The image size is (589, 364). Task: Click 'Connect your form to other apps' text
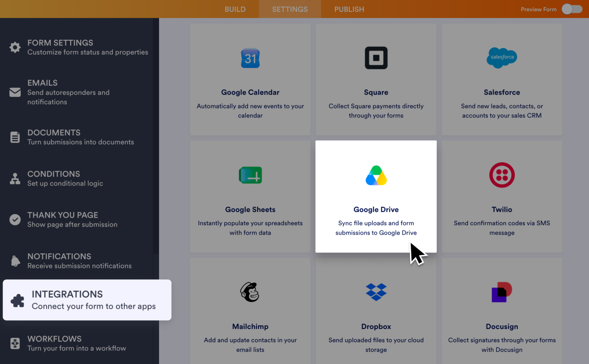[x=93, y=306]
